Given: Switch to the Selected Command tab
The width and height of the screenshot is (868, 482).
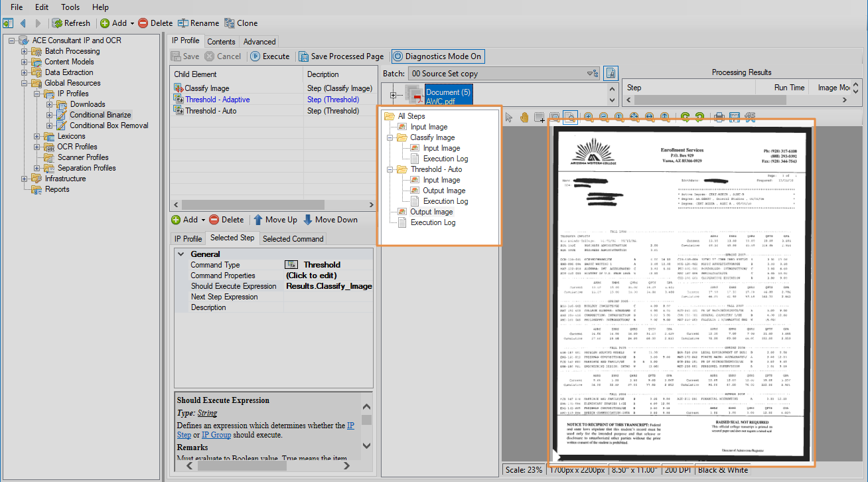Looking at the screenshot, I should [293, 239].
